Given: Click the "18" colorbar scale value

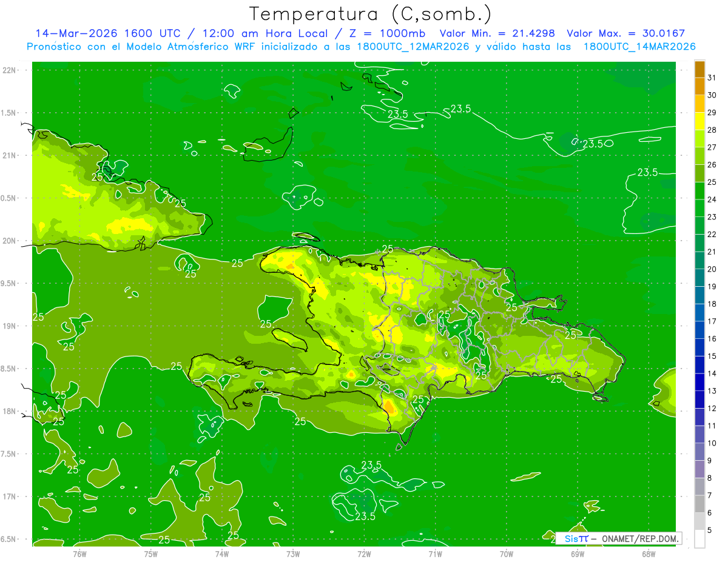Looking at the screenshot, I should pyautogui.click(x=712, y=304).
